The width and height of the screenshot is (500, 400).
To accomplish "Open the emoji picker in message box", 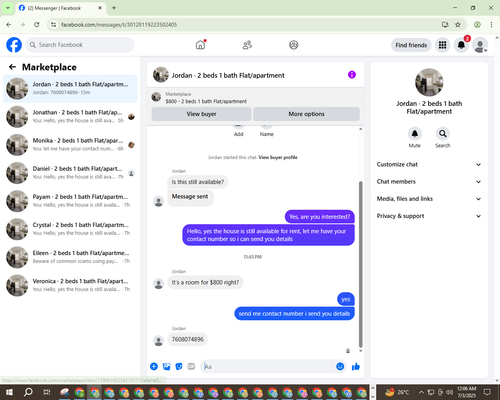I will (340, 366).
